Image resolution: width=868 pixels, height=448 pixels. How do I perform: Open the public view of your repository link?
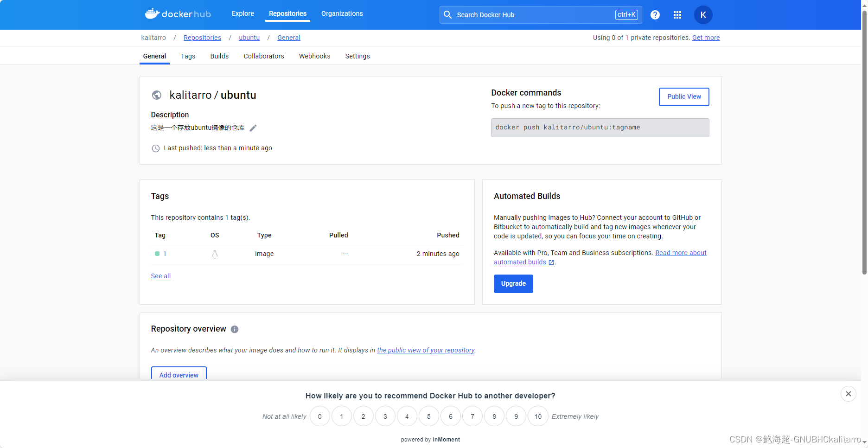tap(426, 350)
